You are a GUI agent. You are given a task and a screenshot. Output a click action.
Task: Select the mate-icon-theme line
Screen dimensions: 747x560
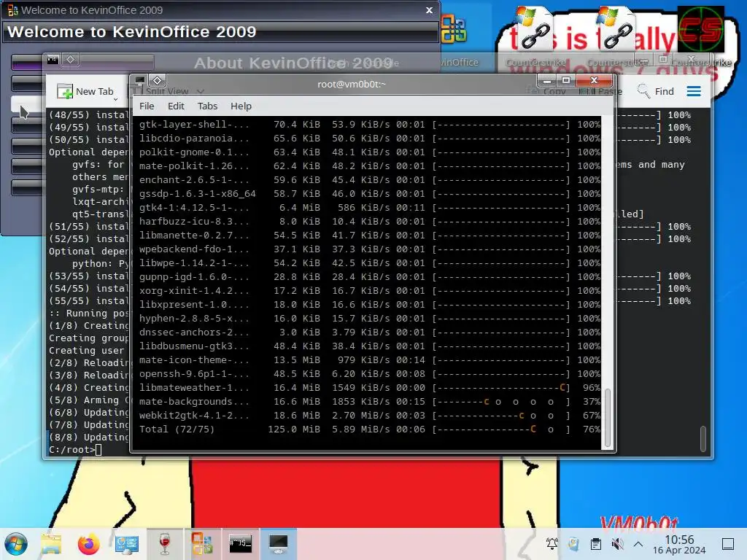tap(369, 360)
